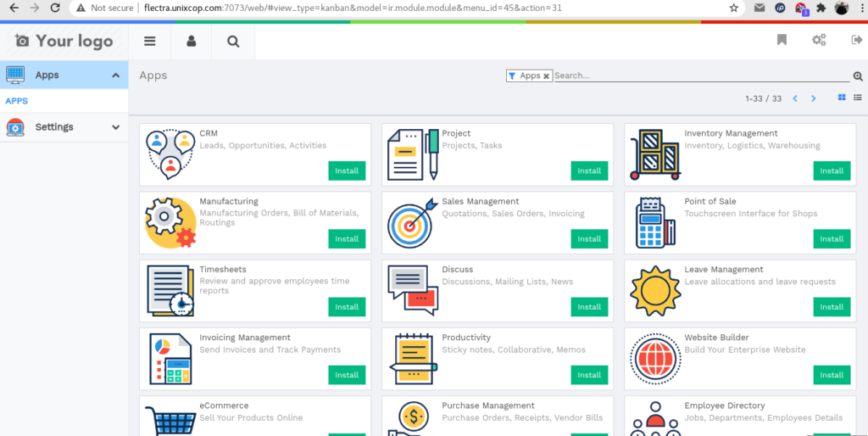The height and width of the screenshot is (436, 868).
Task: Click the CRM app icon
Action: click(x=170, y=154)
